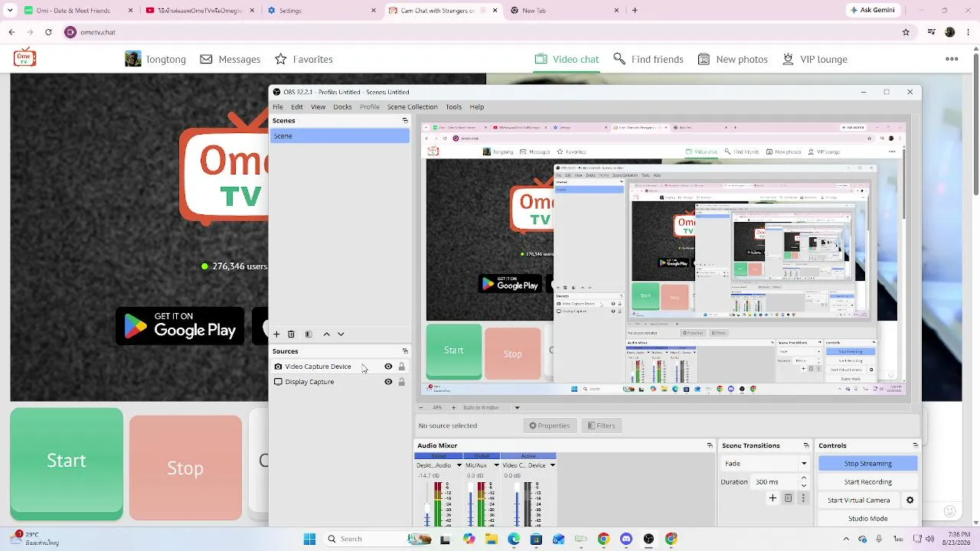Open Discord from the taskbar
The height and width of the screenshot is (551, 980).
626,539
